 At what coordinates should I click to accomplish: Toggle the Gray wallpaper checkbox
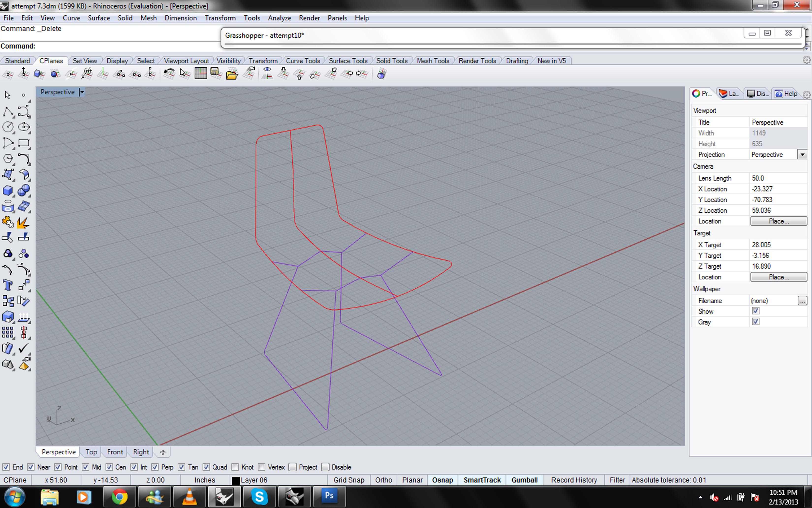[756, 322]
